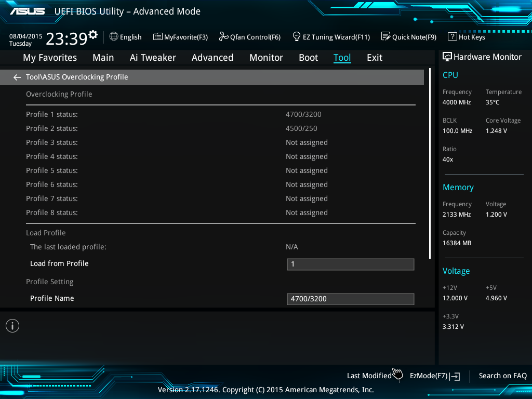Click the EZ Tuning Wizard bulb icon
Viewport: 532px width, 399px height.
click(x=297, y=36)
